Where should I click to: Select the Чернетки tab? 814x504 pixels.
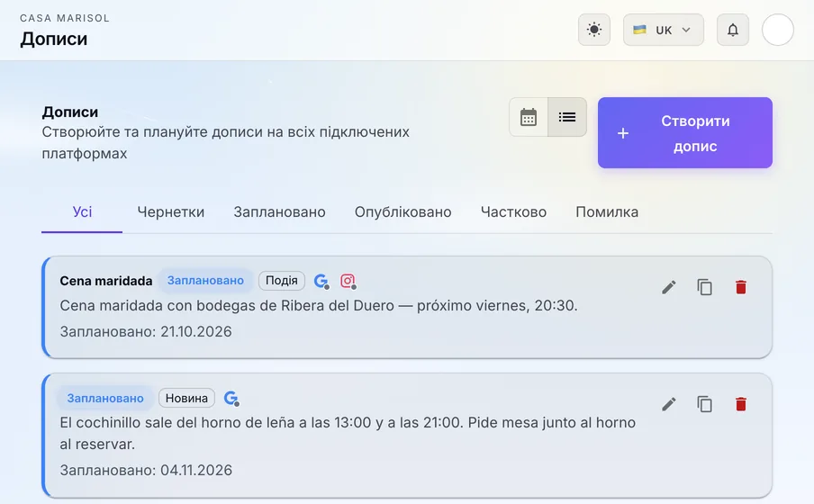[x=171, y=211]
